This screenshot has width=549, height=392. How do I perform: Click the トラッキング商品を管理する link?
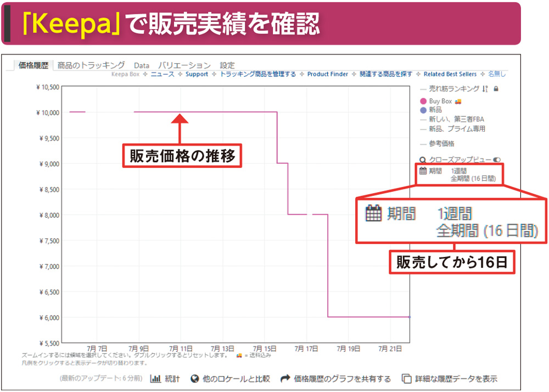click(258, 74)
